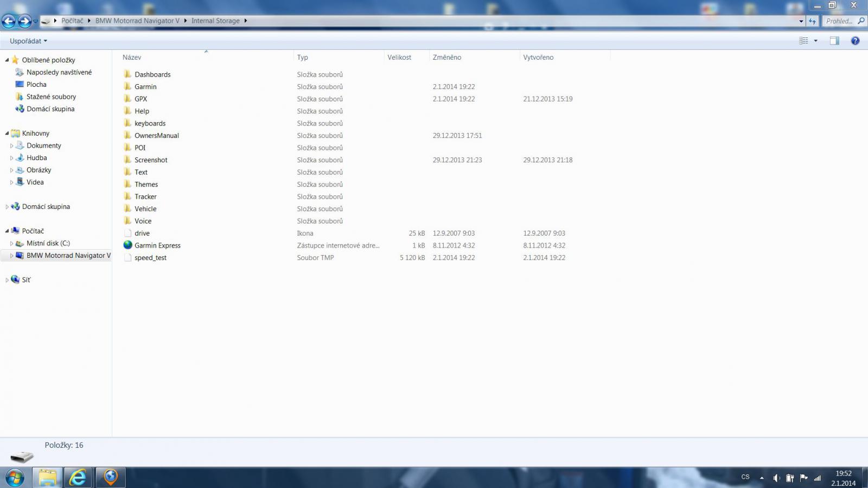Click the refresh button beside address bar
Screen dimensions: 868x488
812,21
